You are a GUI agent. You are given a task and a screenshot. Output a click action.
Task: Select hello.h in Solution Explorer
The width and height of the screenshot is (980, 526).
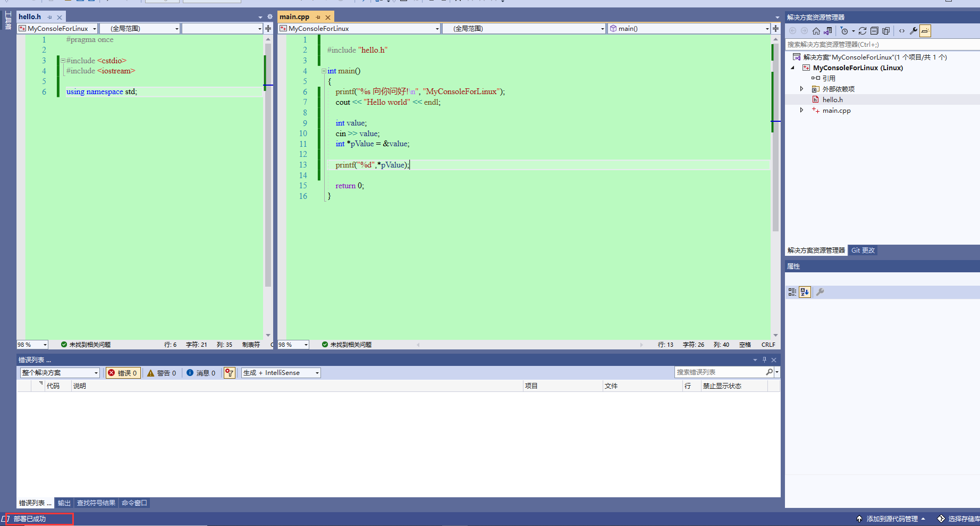click(x=833, y=99)
